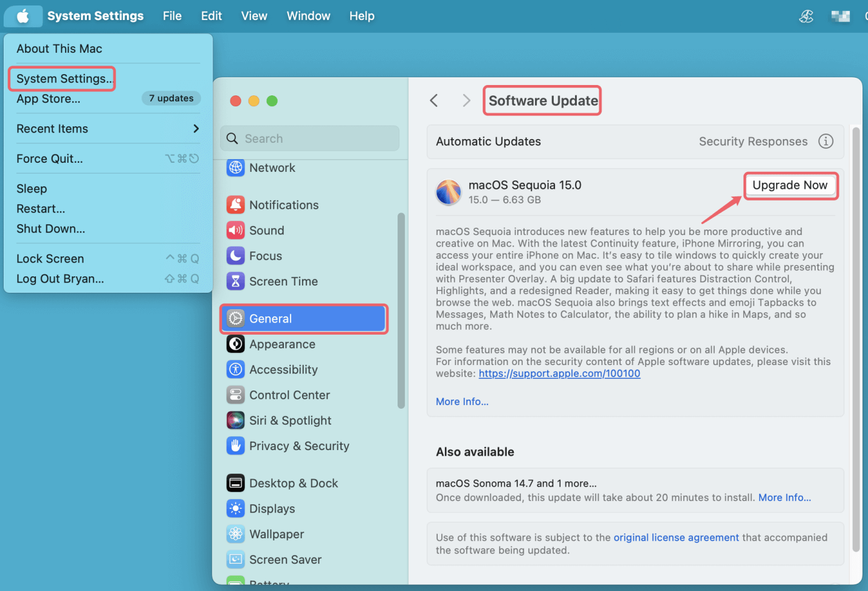The image size is (868, 591).
Task: Select the Siri & Spotlight icon
Action: pyautogui.click(x=236, y=420)
